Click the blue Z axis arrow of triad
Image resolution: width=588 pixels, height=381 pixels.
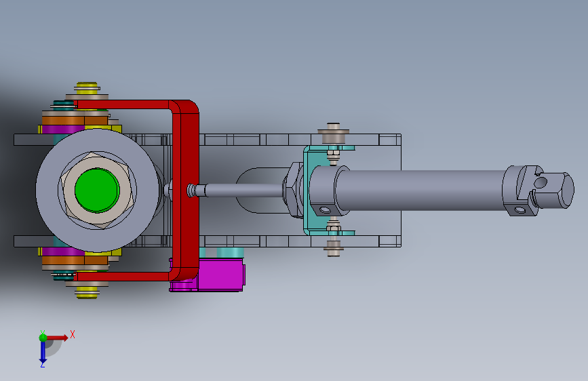[43, 353]
